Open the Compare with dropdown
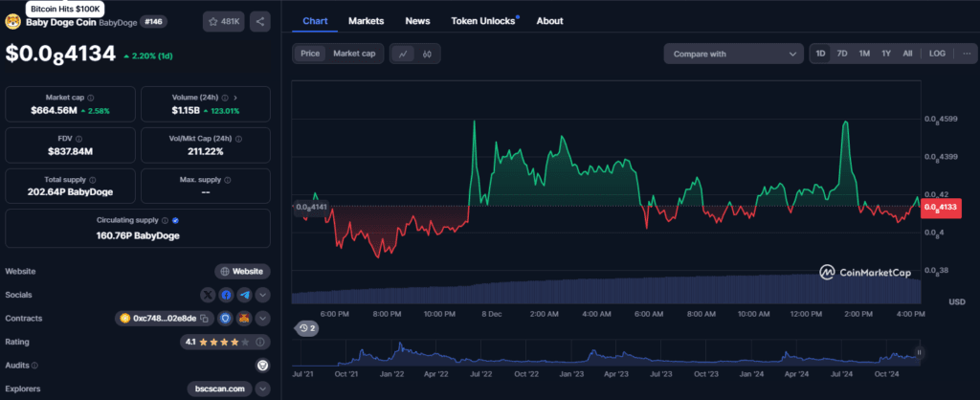 734,54
